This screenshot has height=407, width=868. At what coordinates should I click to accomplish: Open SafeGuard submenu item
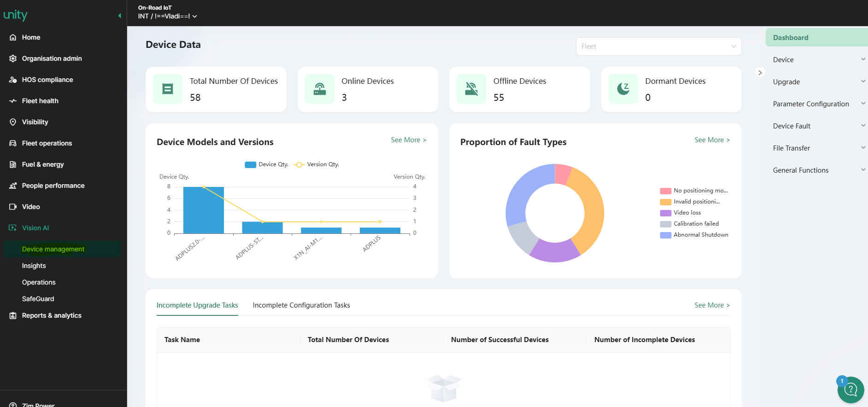(38, 299)
